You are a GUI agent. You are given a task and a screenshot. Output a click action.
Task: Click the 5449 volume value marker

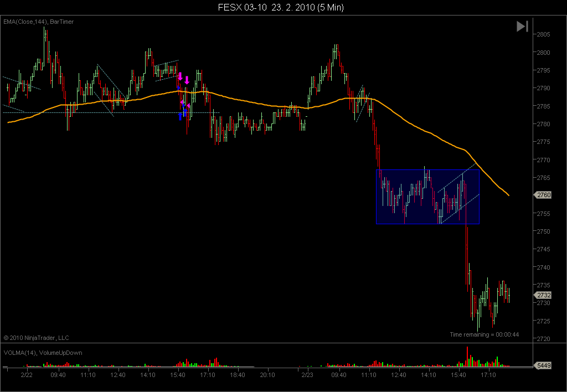click(543, 365)
